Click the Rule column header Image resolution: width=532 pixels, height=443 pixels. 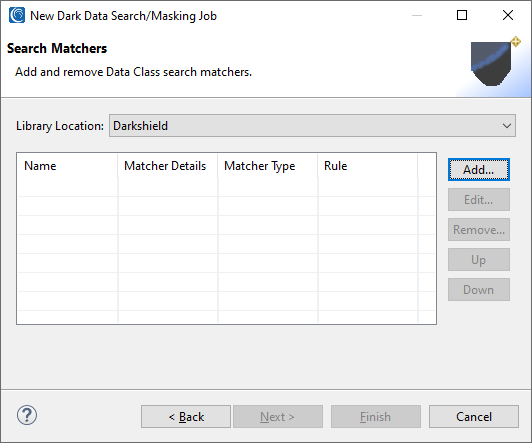[x=368, y=166]
